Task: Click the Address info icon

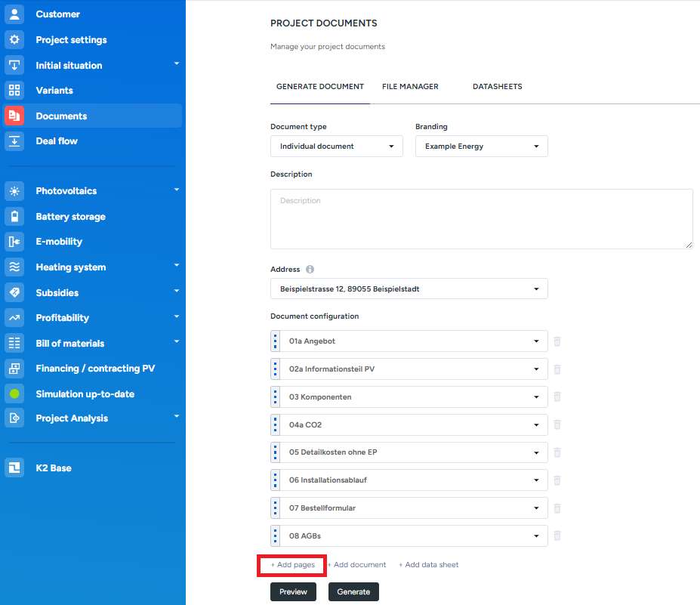Action: pyautogui.click(x=310, y=270)
